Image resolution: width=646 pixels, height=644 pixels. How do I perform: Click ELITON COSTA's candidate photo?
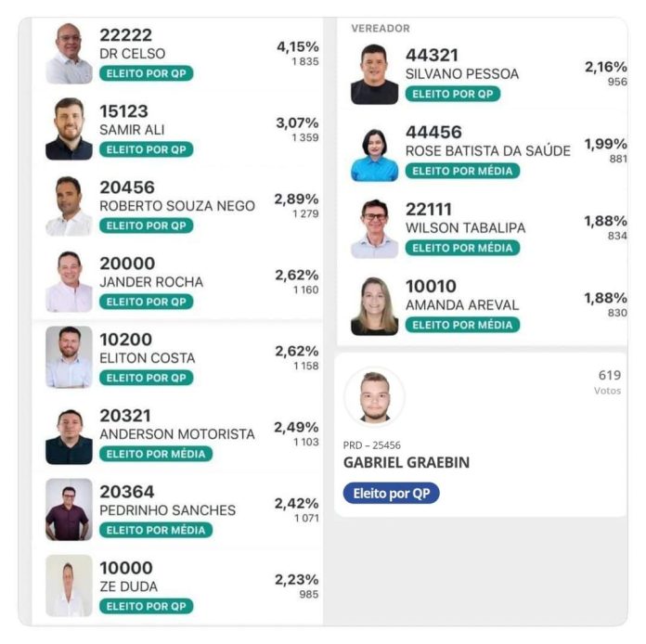[x=69, y=357]
